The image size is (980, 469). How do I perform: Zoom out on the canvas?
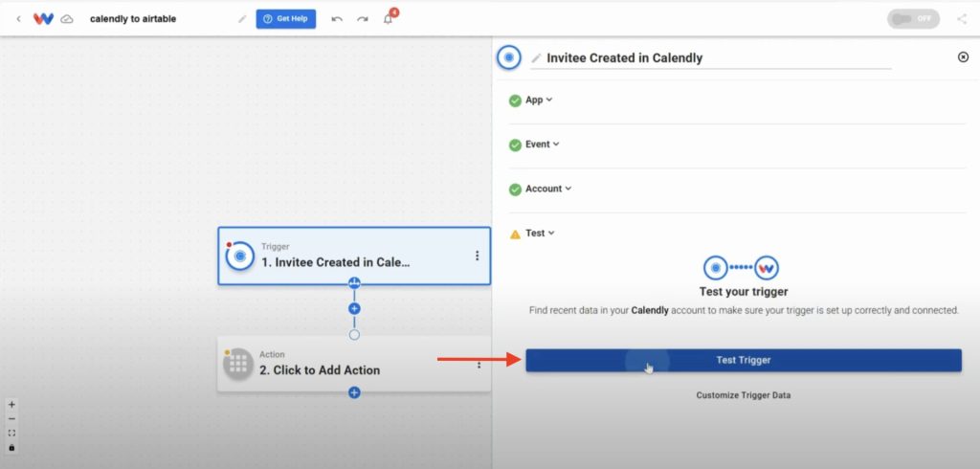tap(11, 419)
